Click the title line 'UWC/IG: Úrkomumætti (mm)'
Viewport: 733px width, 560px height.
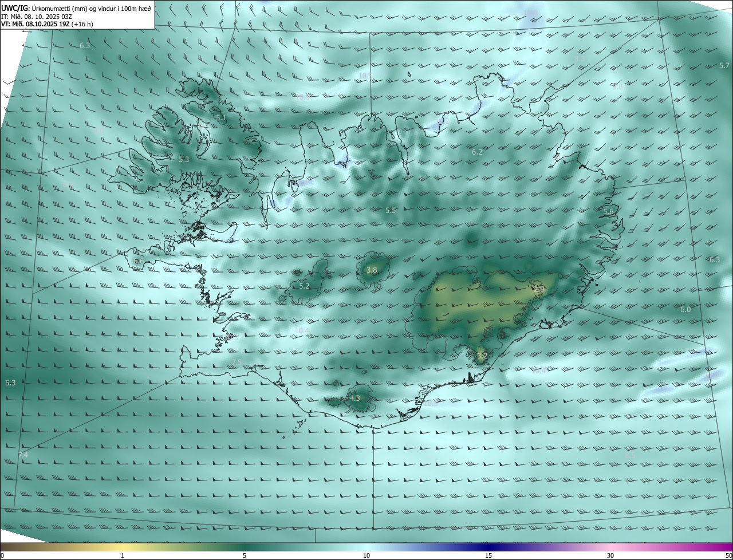click(77, 8)
